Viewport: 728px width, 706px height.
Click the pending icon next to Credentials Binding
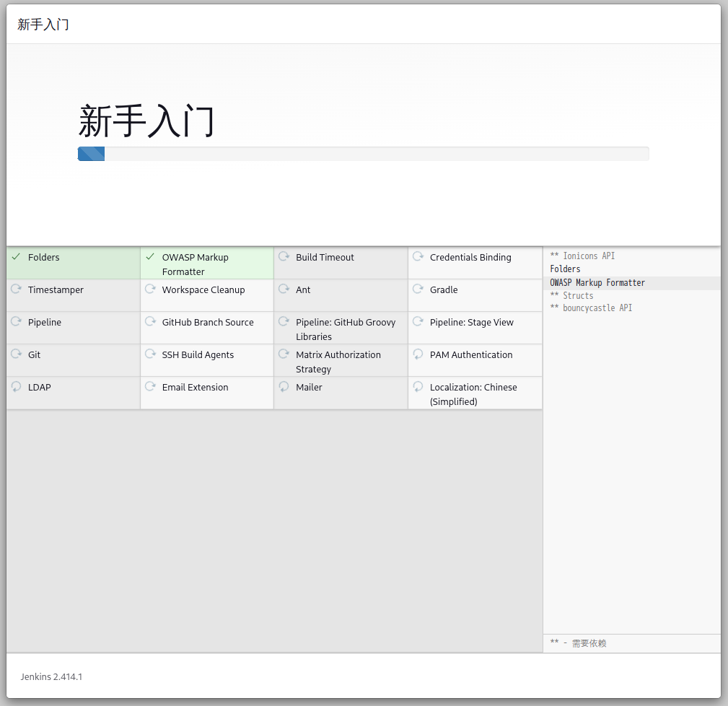coord(418,257)
